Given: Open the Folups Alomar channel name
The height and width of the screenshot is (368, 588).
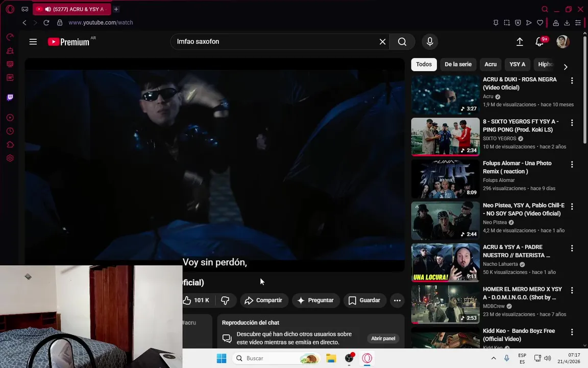Looking at the screenshot, I should (499, 180).
